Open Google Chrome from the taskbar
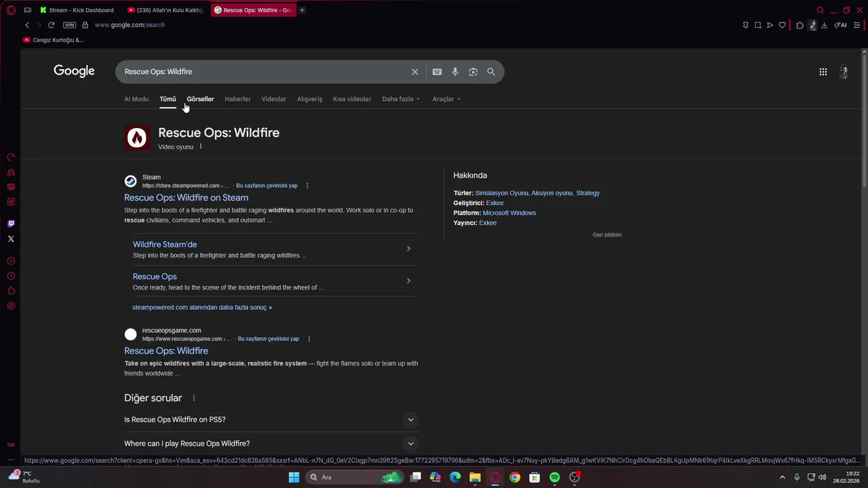 (x=515, y=477)
